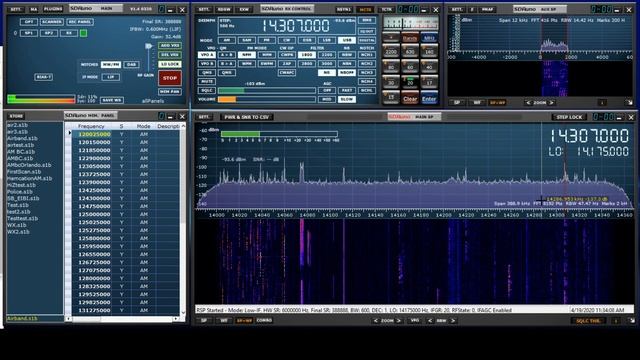This screenshot has height=360, width=640.
Task: Zoom in Main SP with right zoom arrow
Action: point(399,321)
